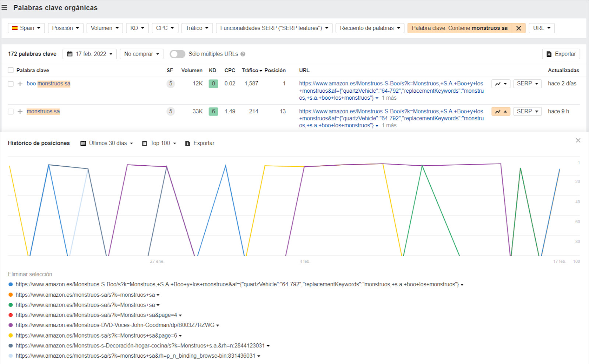Remove the 'monstruos sa' keyword filter
Screen dimensions: 589x364
(518, 28)
